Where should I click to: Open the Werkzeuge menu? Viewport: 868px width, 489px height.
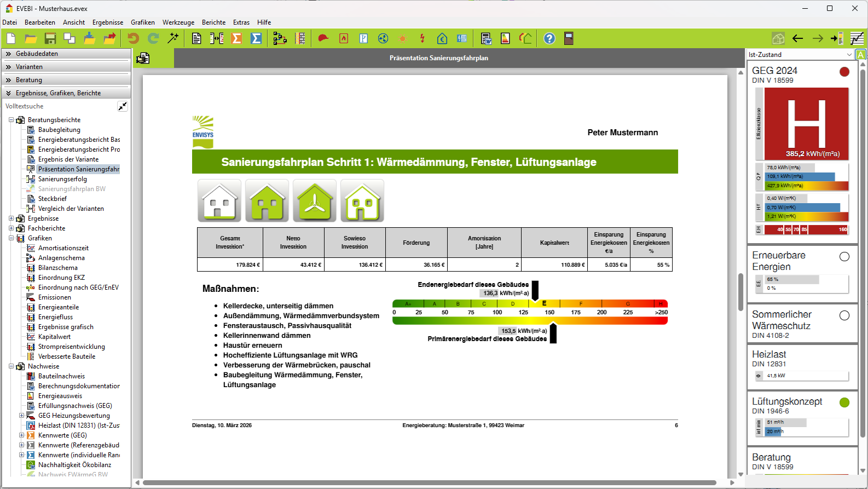pyautogui.click(x=178, y=22)
